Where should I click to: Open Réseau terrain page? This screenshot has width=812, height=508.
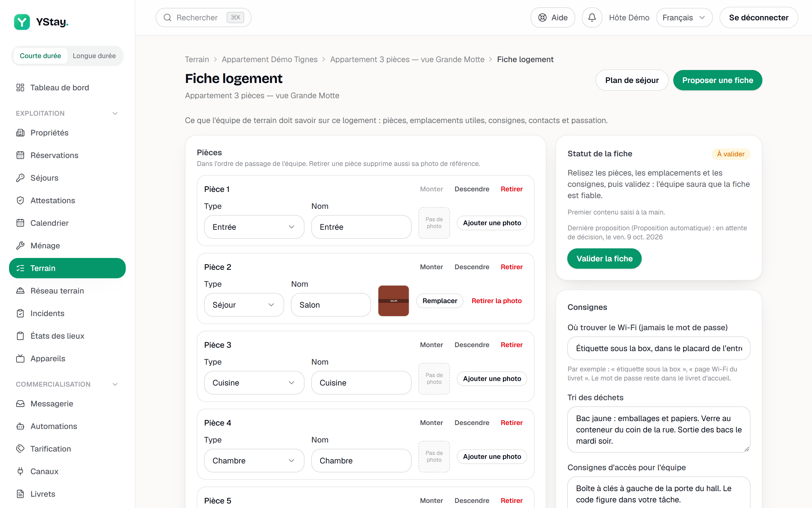[67, 291]
